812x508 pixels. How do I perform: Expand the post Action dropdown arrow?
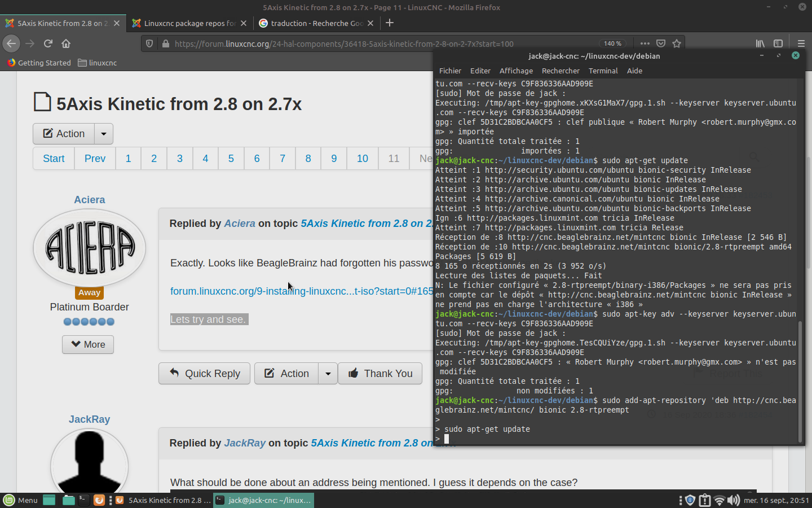coord(328,373)
